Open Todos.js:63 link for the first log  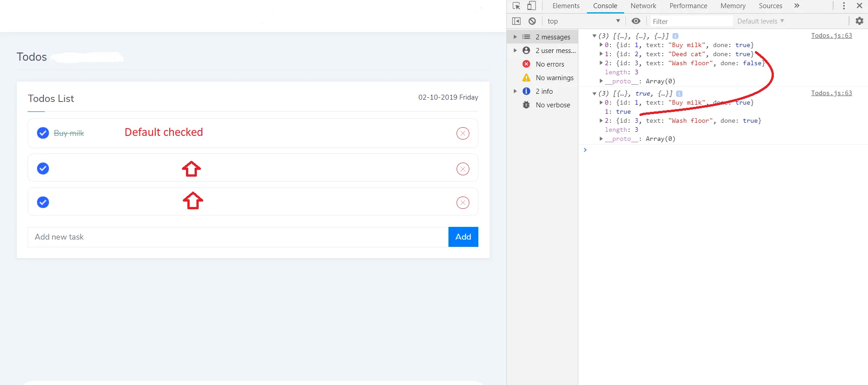pyautogui.click(x=831, y=35)
